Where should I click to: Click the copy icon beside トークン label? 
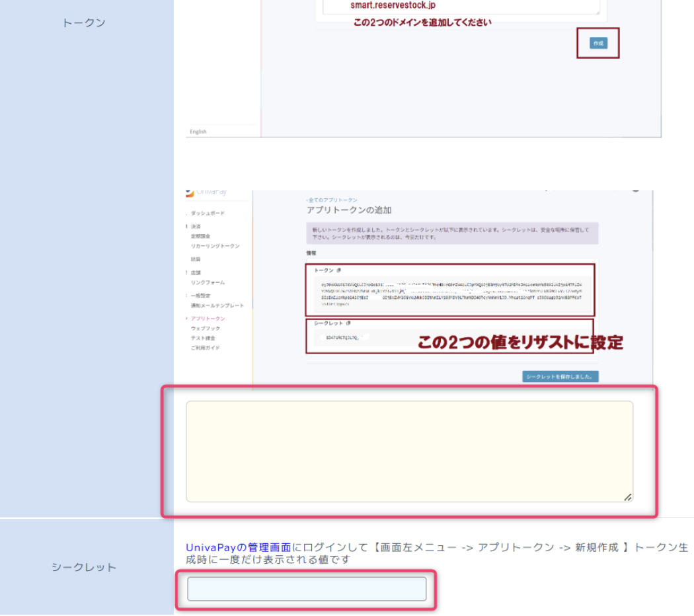339,270
